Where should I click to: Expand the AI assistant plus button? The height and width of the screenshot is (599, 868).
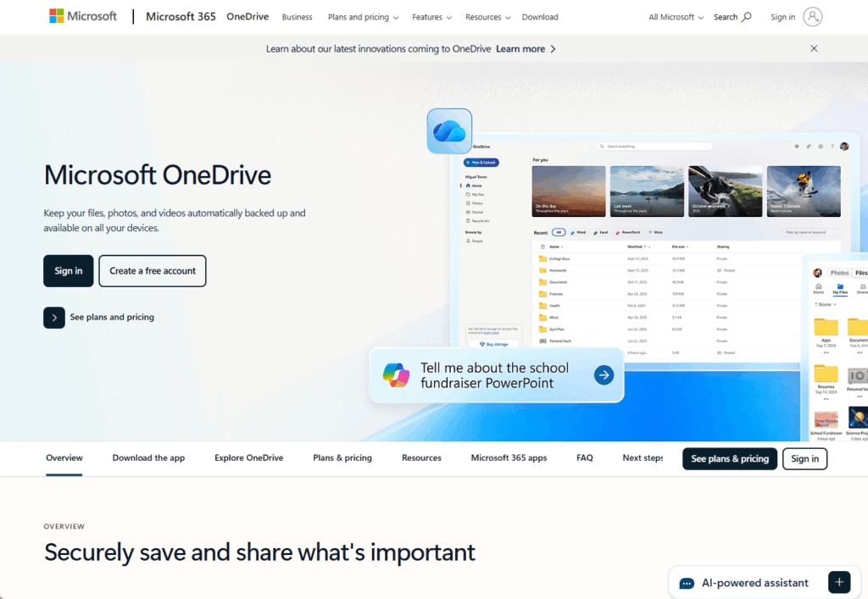point(839,582)
